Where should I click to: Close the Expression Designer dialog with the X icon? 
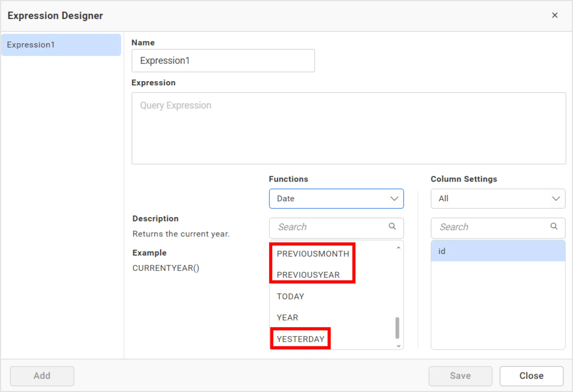click(555, 16)
